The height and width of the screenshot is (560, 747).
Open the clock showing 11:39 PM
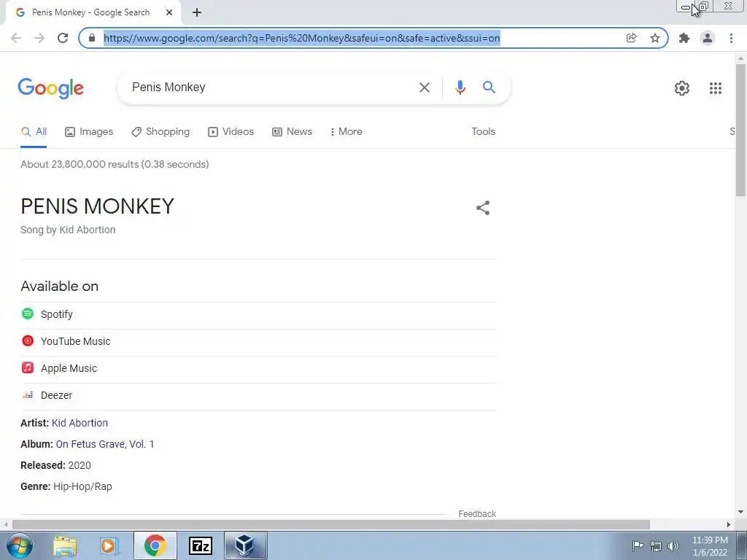click(x=710, y=546)
